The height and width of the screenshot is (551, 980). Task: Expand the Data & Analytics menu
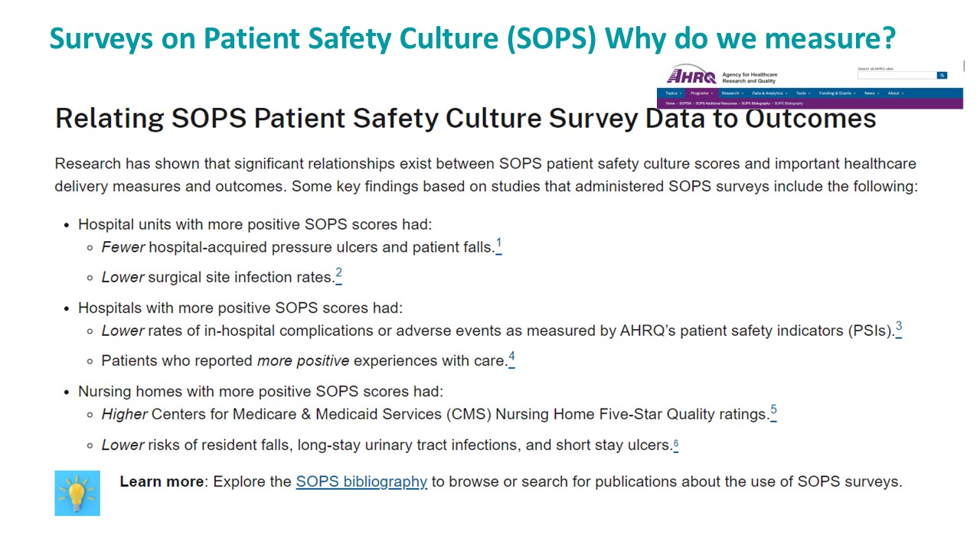click(x=769, y=93)
